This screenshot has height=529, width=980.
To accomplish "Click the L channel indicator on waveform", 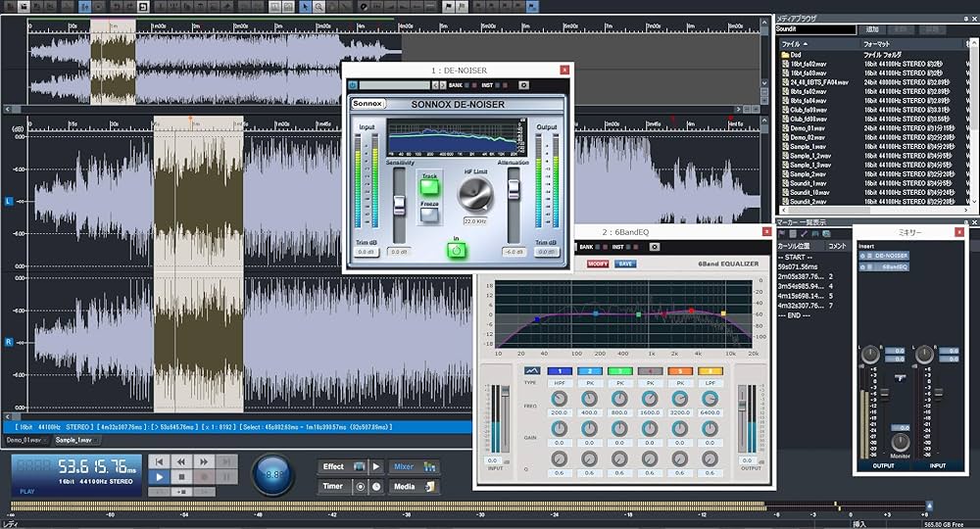I will click(x=9, y=201).
